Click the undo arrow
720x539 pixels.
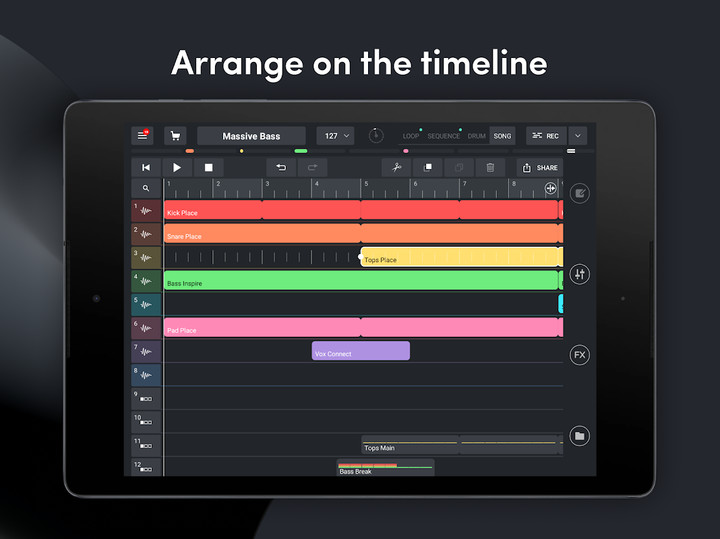(x=281, y=168)
